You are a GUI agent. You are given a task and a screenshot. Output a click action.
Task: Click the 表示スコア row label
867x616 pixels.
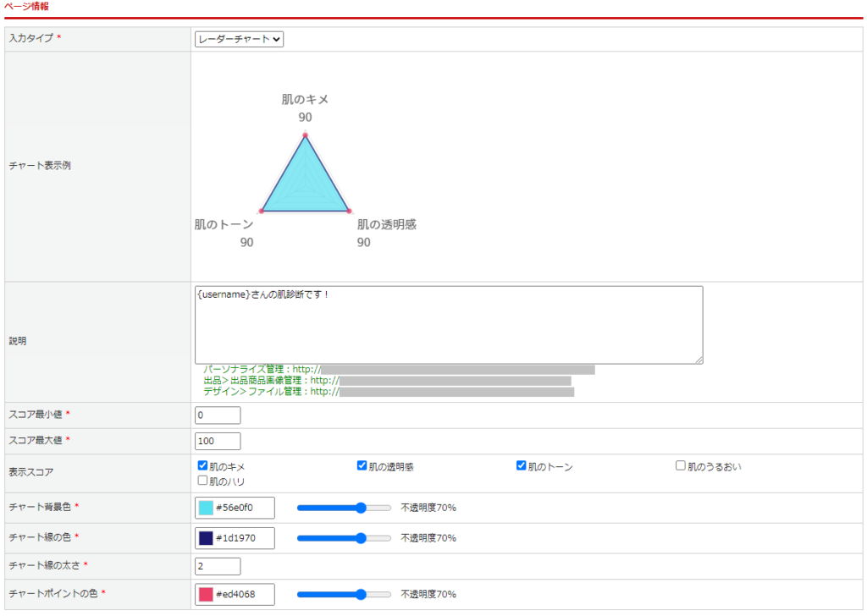(31, 472)
